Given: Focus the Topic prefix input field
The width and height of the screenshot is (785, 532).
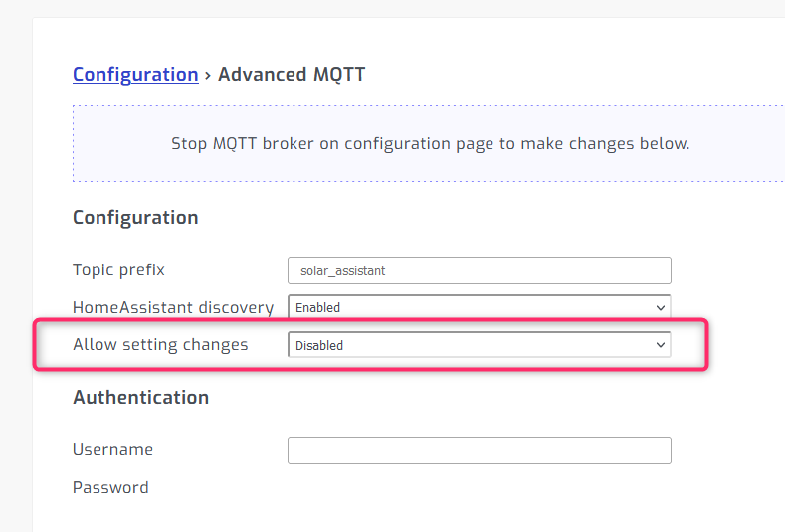Looking at the screenshot, I should tap(480, 270).
